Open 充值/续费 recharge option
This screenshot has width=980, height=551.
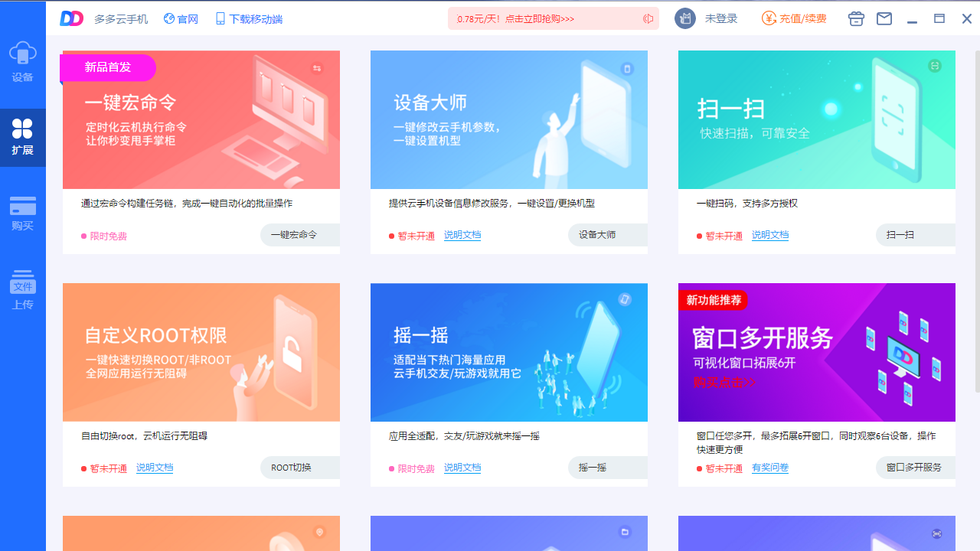click(795, 18)
